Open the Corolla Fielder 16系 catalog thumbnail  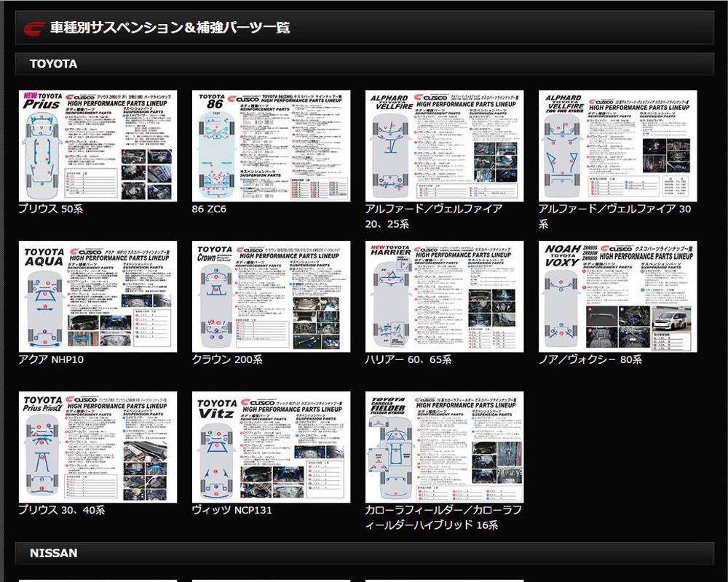[444, 447]
